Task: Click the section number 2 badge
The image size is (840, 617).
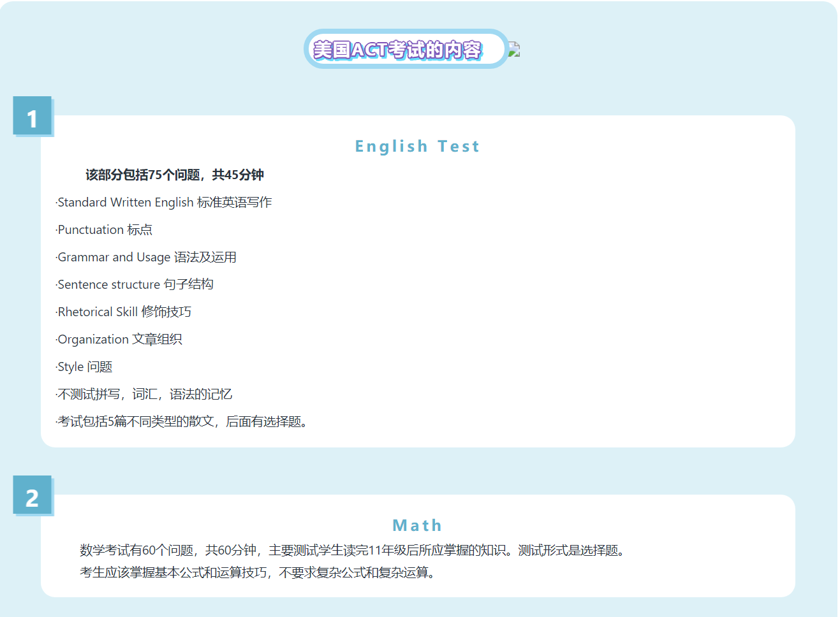Action: 33,495
